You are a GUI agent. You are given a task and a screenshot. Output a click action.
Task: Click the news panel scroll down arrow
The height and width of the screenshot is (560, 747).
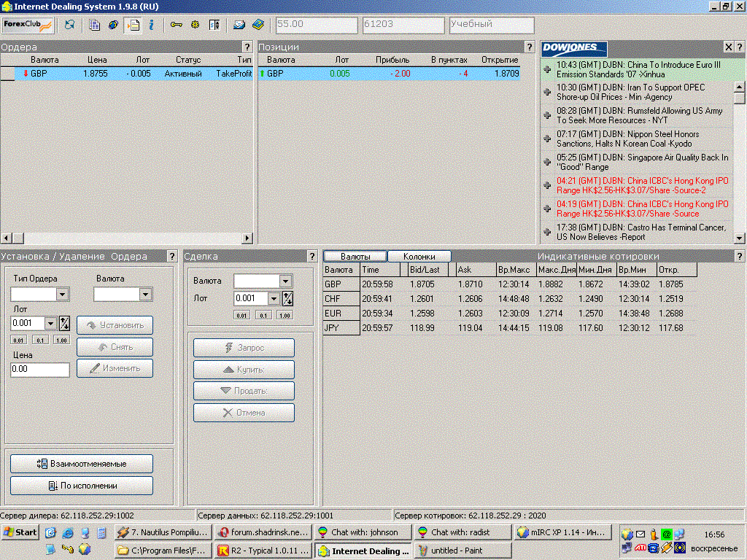[740, 238]
